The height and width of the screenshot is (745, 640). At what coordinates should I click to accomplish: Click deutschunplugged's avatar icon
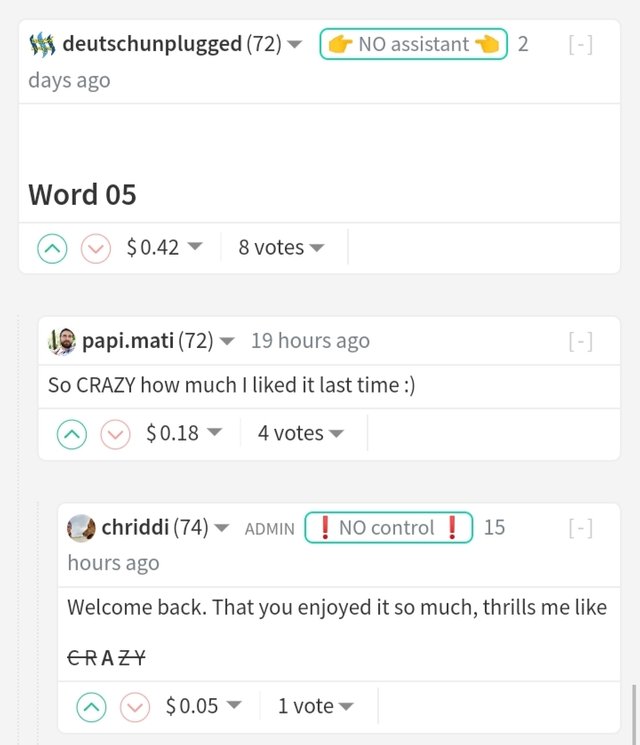coord(42,44)
